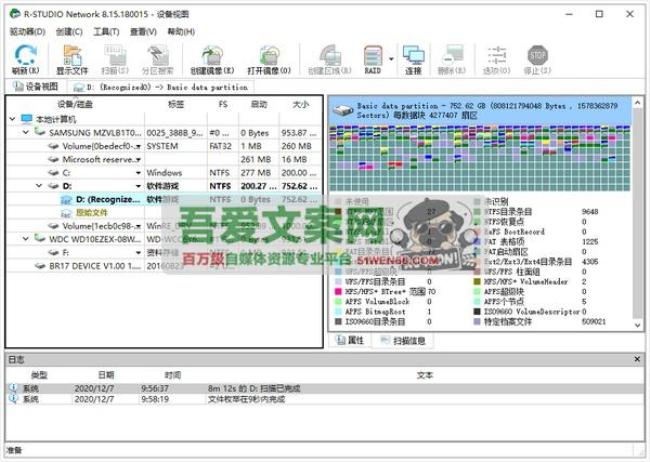This screenshot has width=650, height=462.
Task: Click the 9:56:37 scan-completed log entry
Action: [x=325, y=389]
